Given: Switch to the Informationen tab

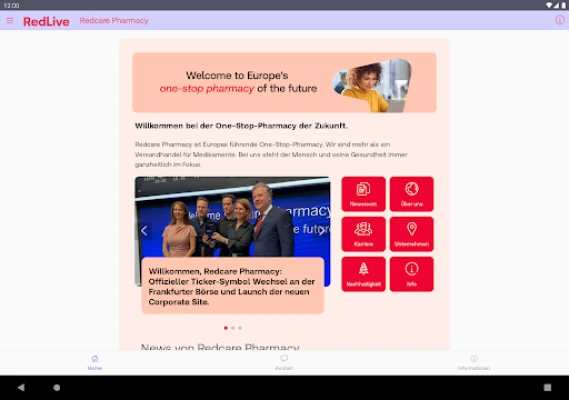Looking at the screenshot, I should pos(474,363).
